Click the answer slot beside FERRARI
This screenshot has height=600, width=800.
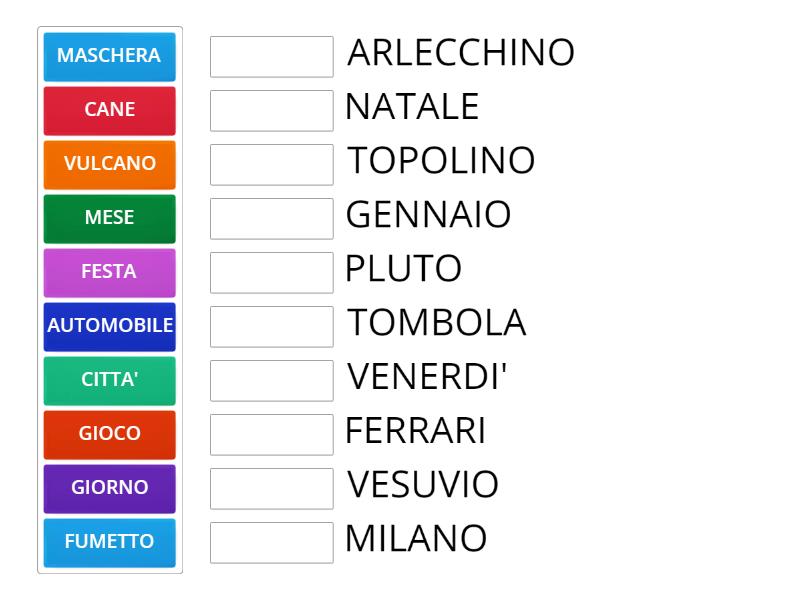pyautogui.click(x=271, y=434)
